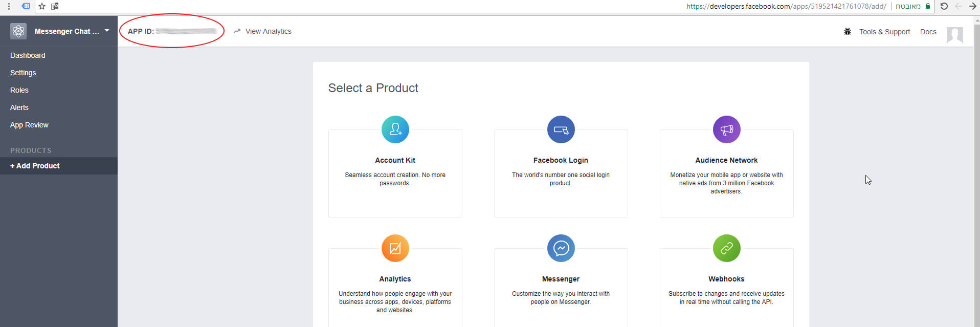
Task: Go to Settings in the sidebar
Action: pyautogui.click(x=23, y=73)
